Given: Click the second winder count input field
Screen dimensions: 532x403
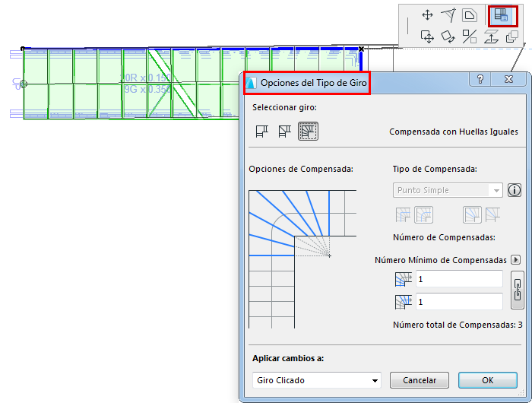Looking at the screenshot, I should coord(459,302).
